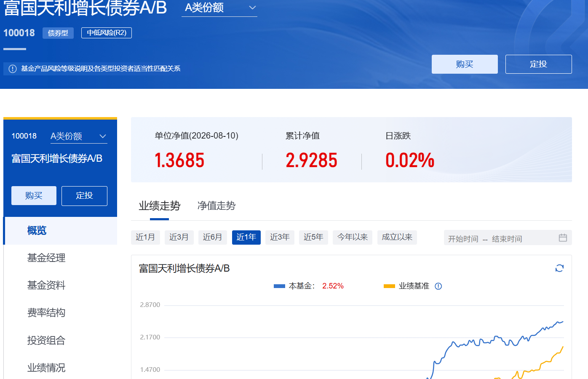
Task: Select the 近1年 time range
Action: 246,238
